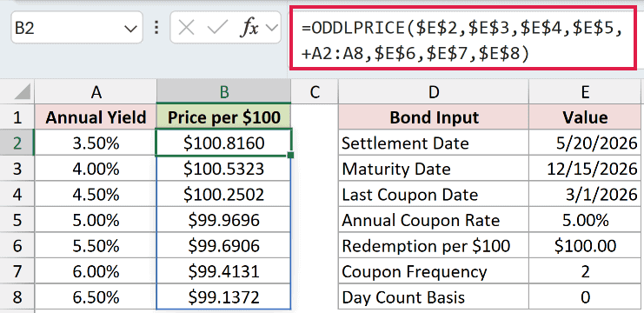Click the Select All corner triangle
Screen dimensions: 644x313
[23, 91]
